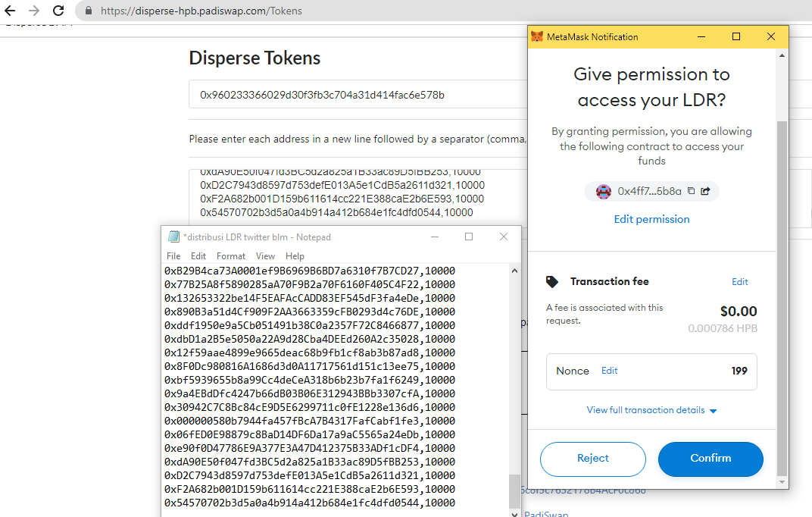The image size is (812, 517).
Task: Click Notepad line starting 0x06fED0E98879c8Ba
Action: coord(310,434)
